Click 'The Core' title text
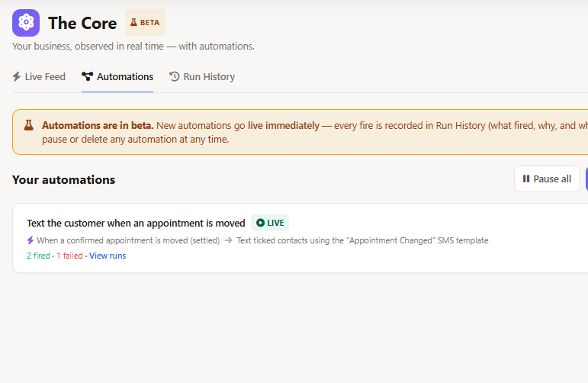The height and width of the screenshot is (383, 588). tap(82, 23)
